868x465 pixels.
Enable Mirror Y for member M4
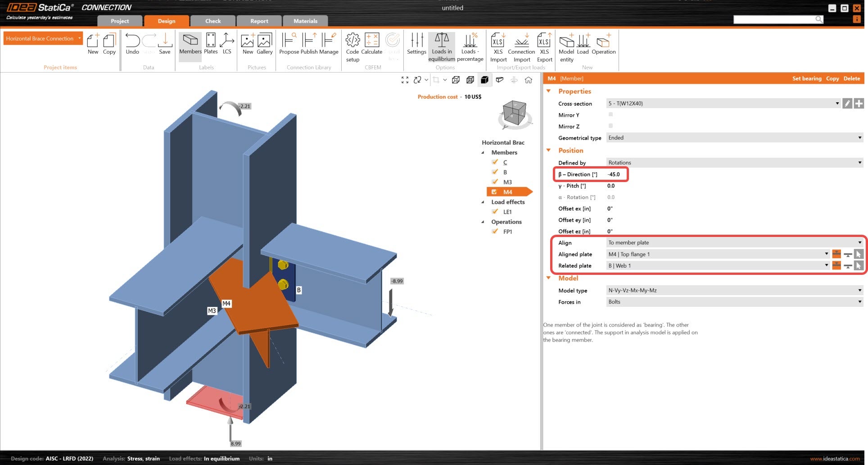610,115
